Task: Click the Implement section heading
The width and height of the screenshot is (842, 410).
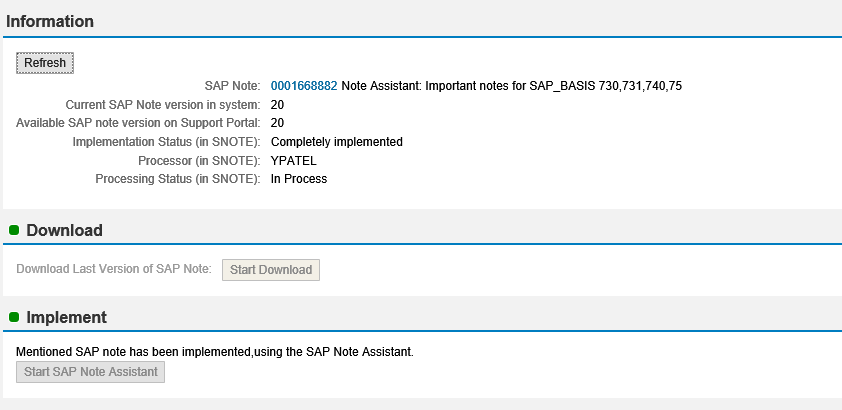Action: tap(66, 317)
